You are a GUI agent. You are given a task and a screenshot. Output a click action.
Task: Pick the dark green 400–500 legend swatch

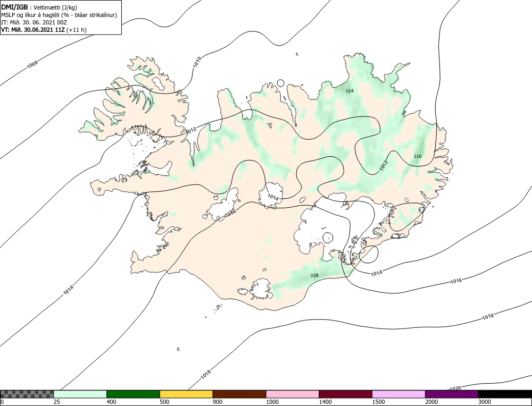coord(133,394)
